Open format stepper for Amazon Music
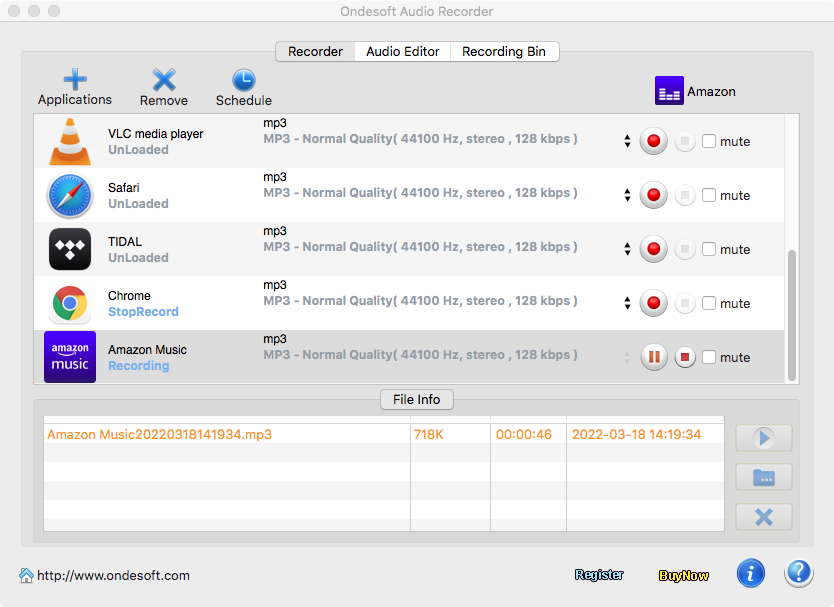The image size is (834, 607). click(x=628, y=357)
